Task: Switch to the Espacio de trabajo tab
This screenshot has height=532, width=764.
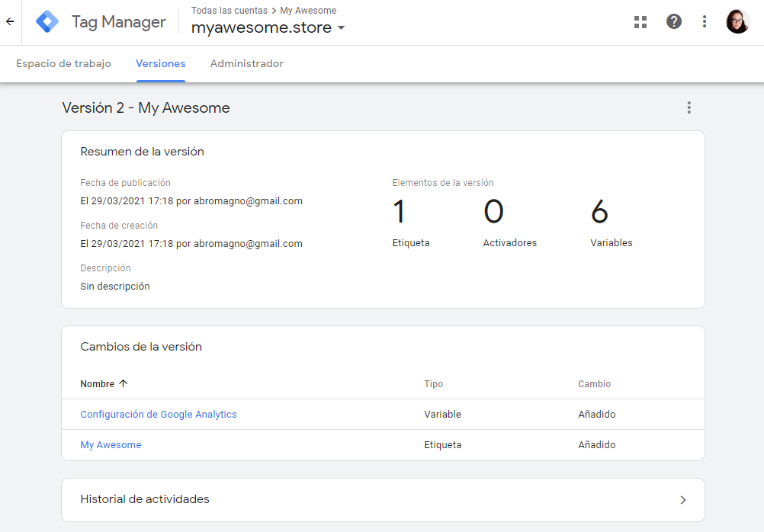Action: [63, 63]
